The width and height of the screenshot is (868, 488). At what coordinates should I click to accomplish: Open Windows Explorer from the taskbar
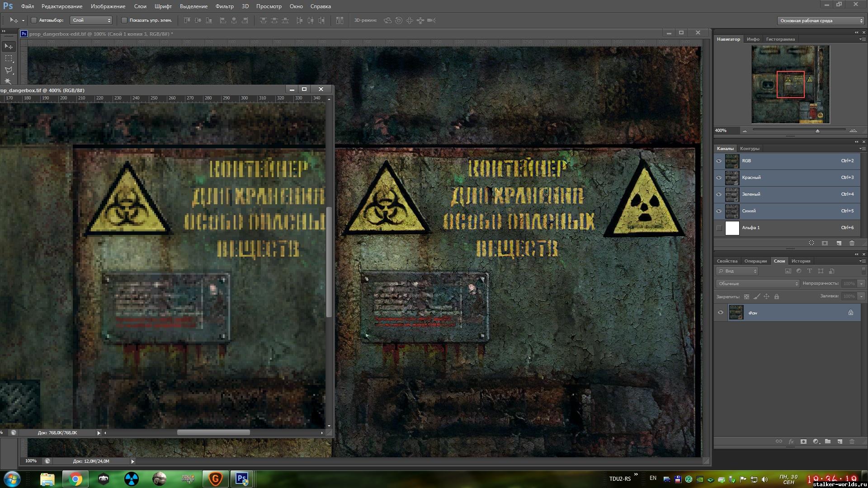click(47, 479)
